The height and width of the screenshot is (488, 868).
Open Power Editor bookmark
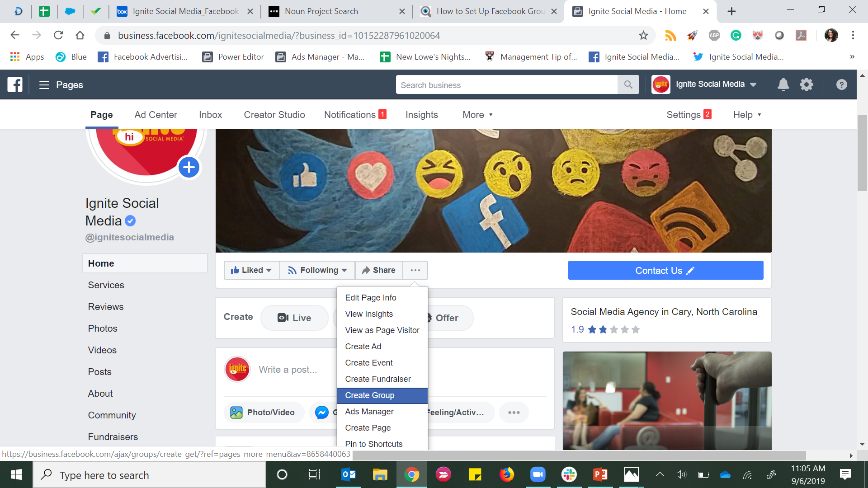point(233,57)
